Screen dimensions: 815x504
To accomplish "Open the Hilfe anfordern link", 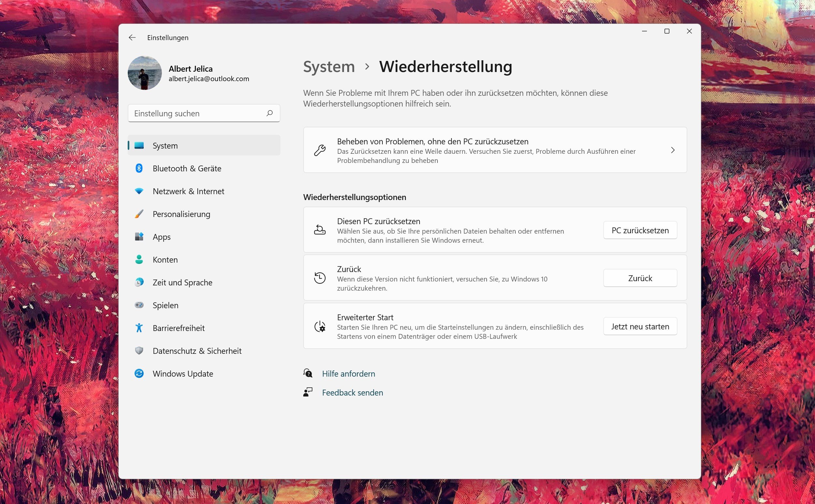I will pos(349,374).
